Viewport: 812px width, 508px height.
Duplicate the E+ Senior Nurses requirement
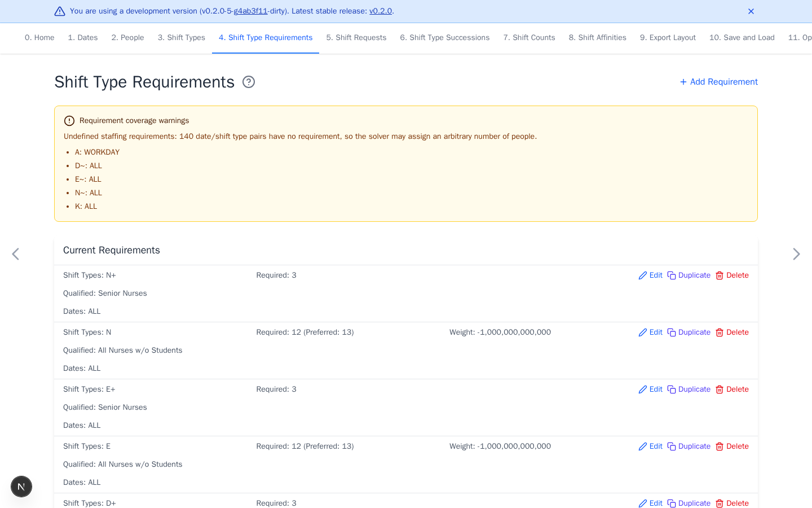[x=689, y=389]
